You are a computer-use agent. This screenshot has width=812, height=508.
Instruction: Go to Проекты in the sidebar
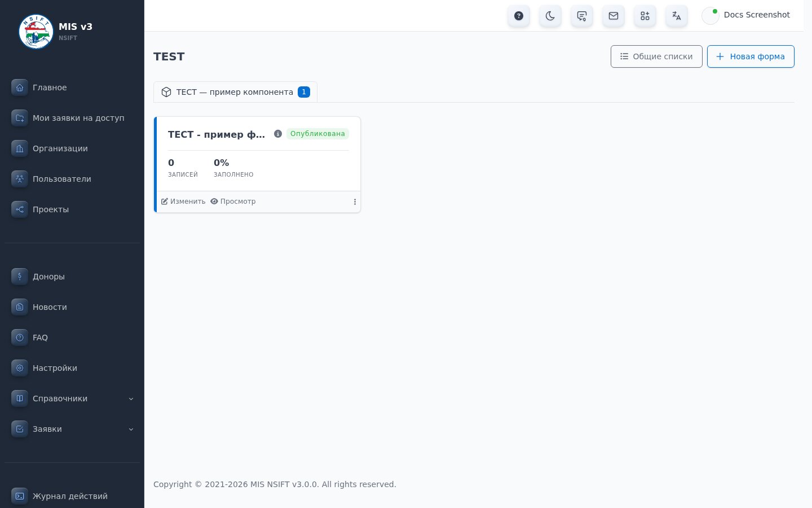[x=72, y=209]
